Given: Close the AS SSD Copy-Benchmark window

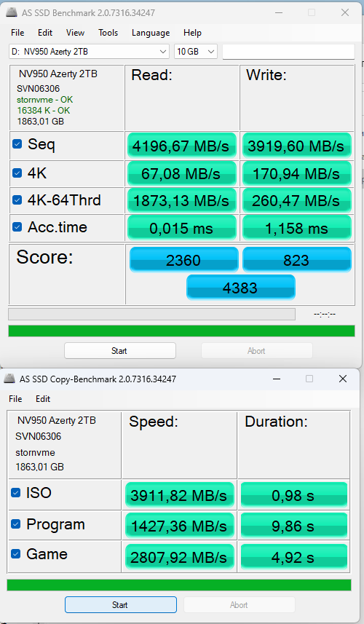Looking at the screenshot, I should [342, 379].
